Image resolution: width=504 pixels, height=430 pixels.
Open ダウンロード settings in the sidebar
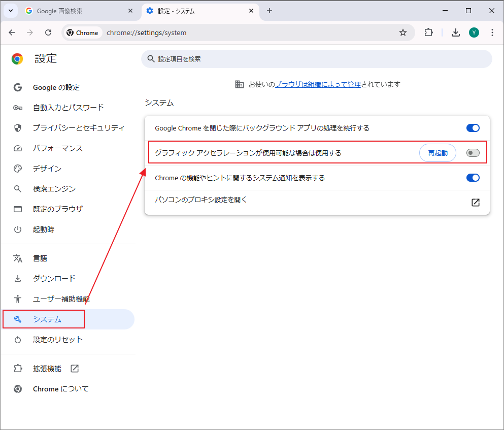pos(68,279)
